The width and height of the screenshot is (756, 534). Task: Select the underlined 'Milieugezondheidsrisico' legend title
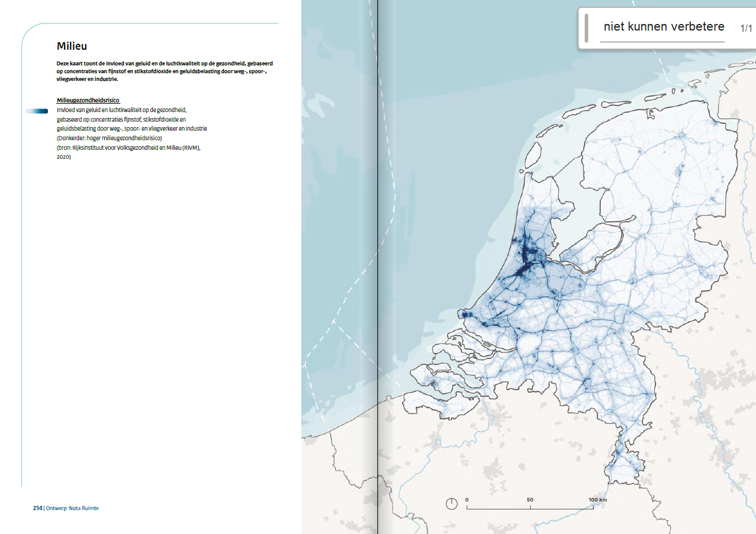point(89,101)
